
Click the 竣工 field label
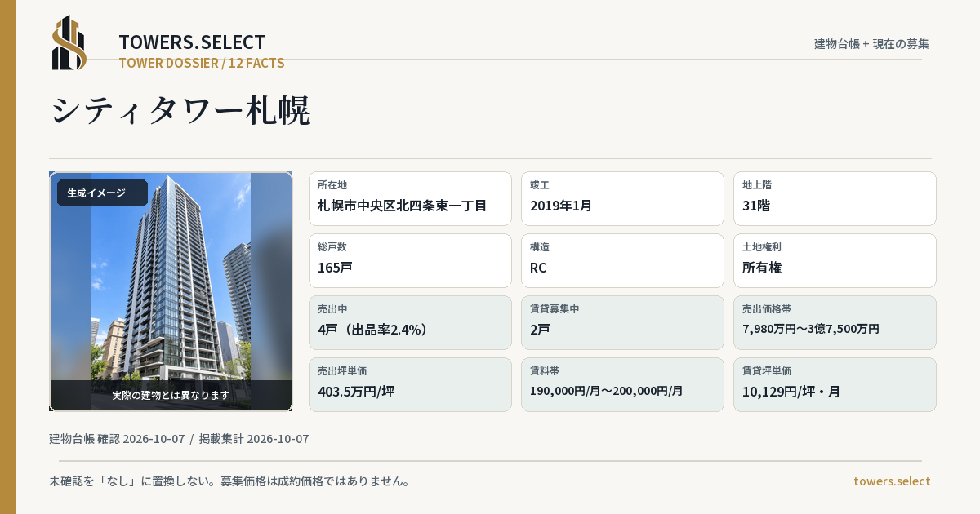[x=540, y=185]
